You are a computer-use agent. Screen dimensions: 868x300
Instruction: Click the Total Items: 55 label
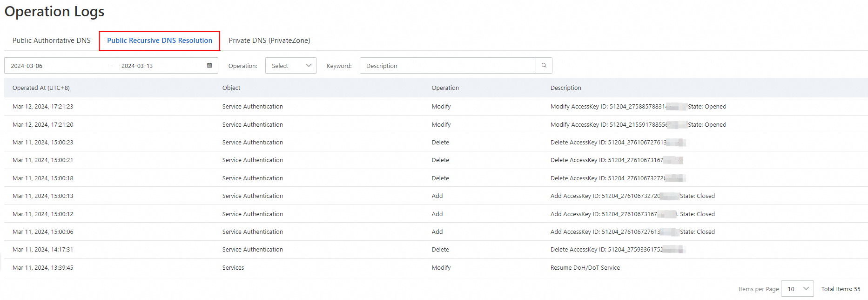pos(841,289)
